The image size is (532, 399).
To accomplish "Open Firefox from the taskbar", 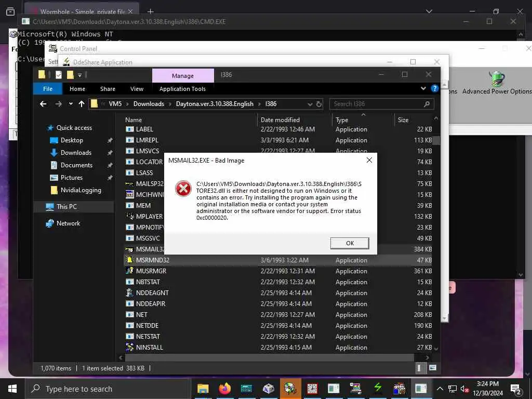I will [224, 389].
